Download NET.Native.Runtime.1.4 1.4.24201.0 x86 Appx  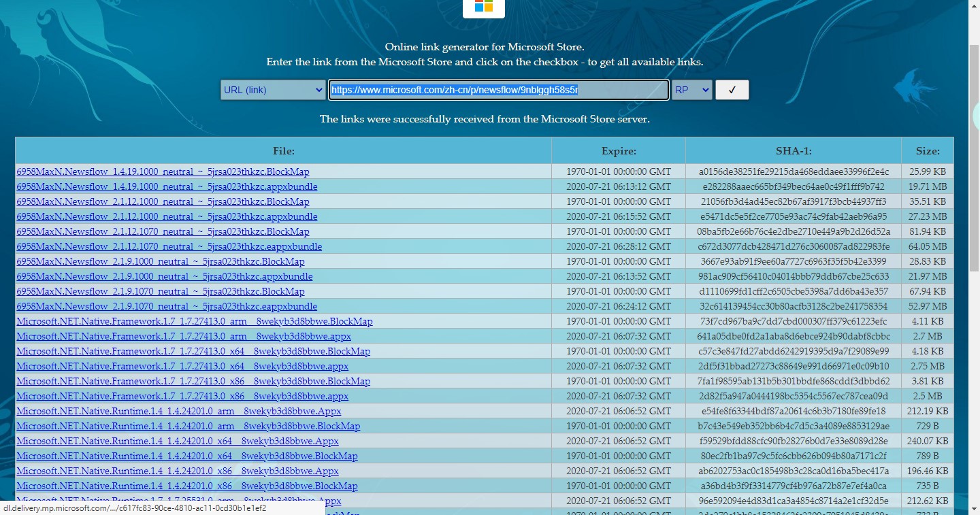pyautogui.click(x=178, y=471)
